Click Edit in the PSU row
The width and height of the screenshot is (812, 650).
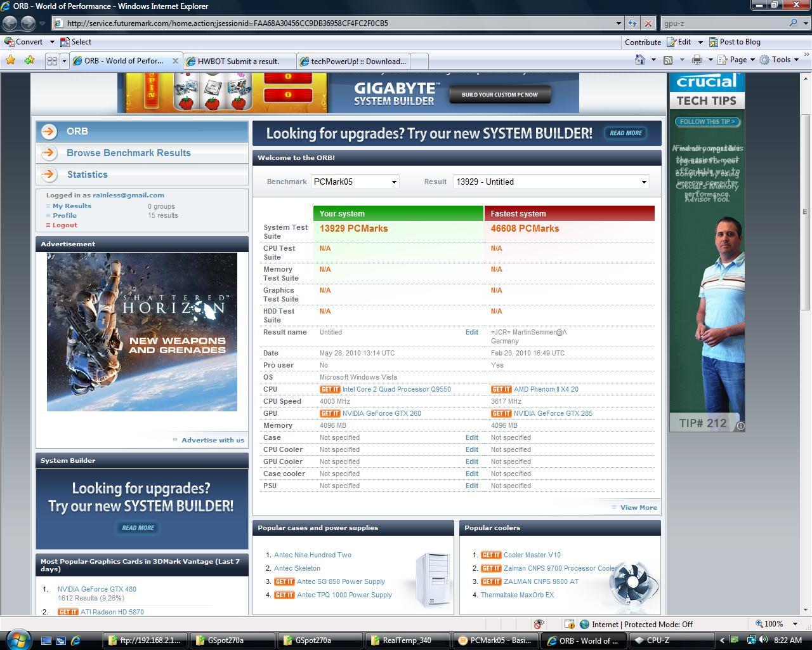[472, 486]
